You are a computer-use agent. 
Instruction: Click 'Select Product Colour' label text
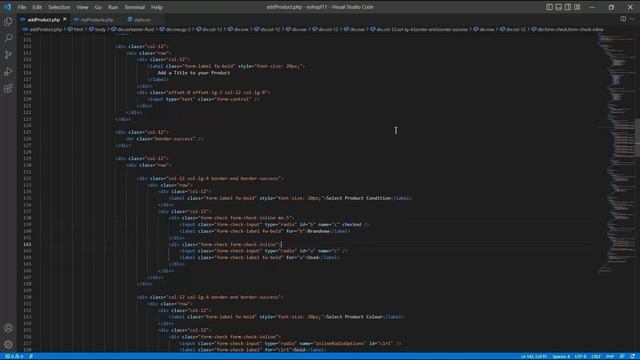[x=354, y=317]
